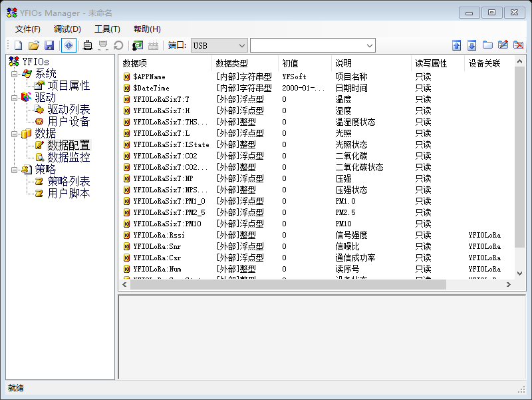Select the YFIOLoRaSixT:PM2_5 row
Viewport: 532px width, 400px height.
coord(317,212)
